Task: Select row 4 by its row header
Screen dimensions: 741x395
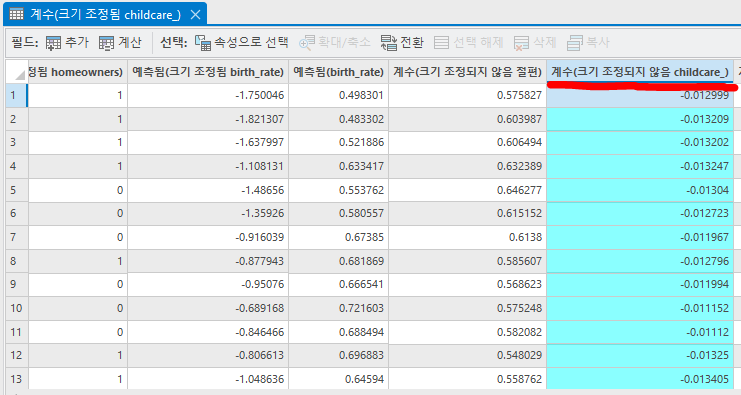Action: pyautogui.click(x=17, y=166)
